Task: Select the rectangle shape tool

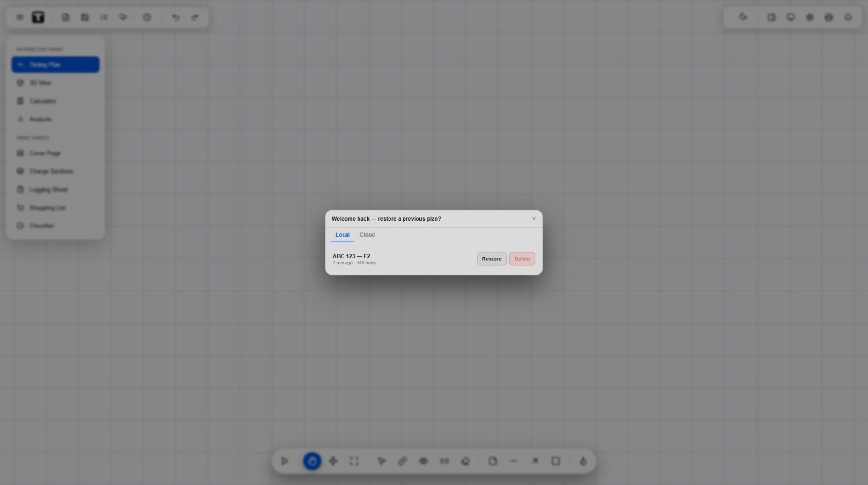Action: (555, 461)
